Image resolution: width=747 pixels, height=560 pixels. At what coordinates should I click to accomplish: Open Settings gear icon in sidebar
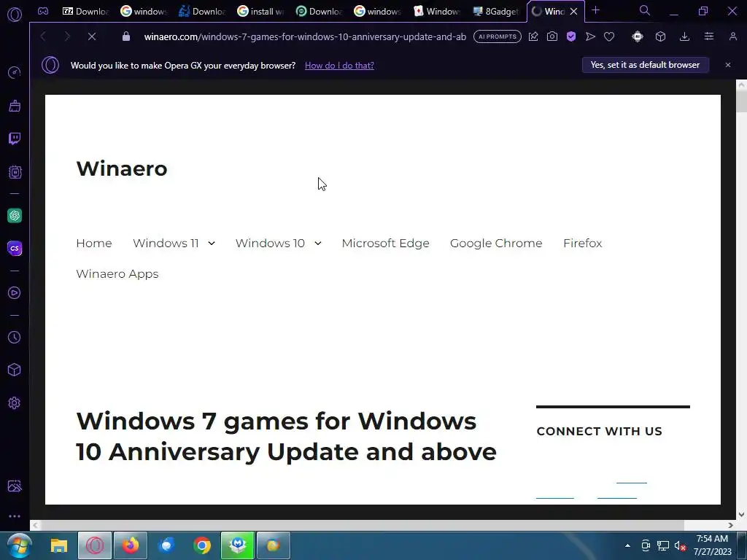click(x=15, y=402)
